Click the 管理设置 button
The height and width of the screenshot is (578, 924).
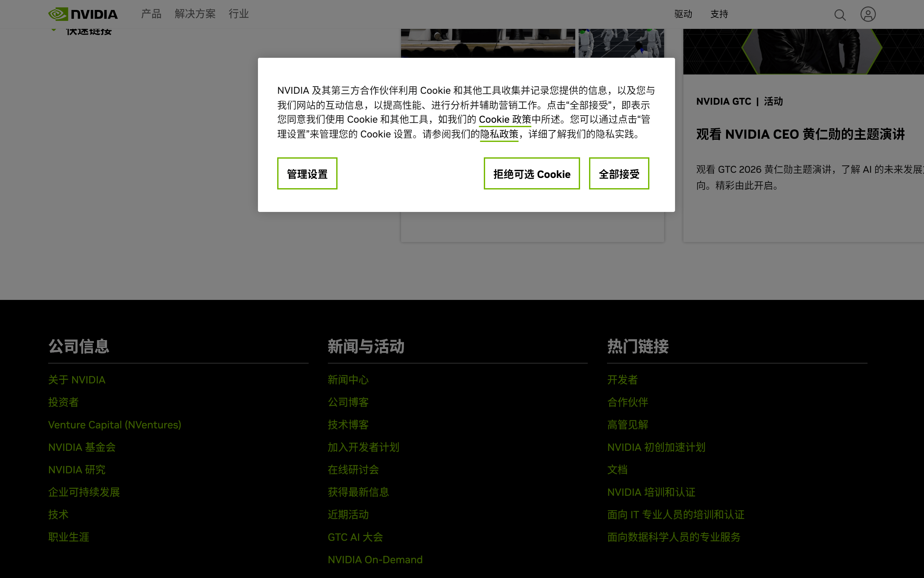click(307, 173)
